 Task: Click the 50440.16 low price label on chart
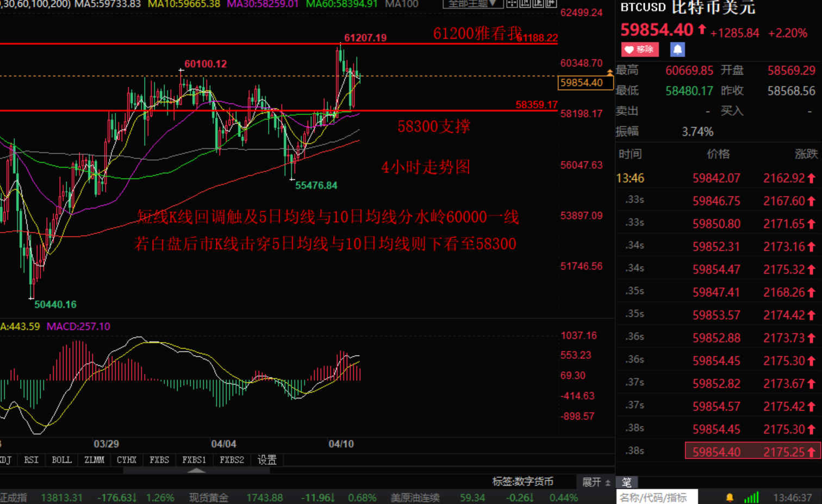55,304
